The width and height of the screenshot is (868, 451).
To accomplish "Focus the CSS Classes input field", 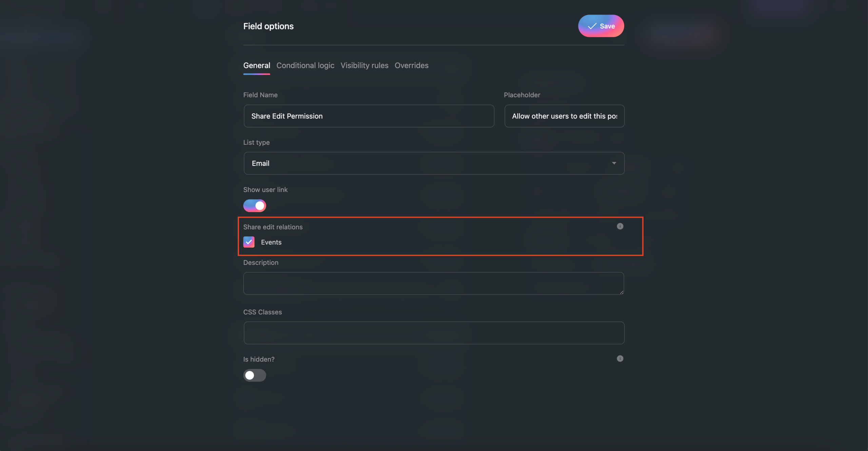I will tap(434, 333).
